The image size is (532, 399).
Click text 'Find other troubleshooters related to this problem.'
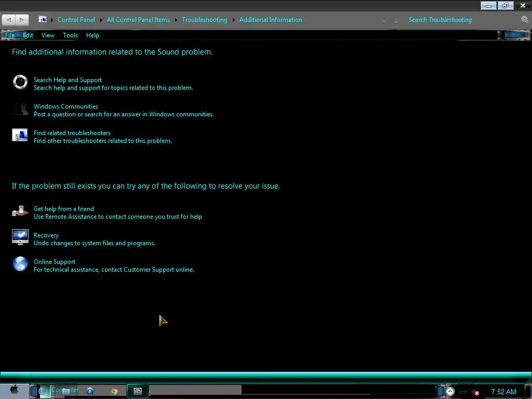pos(103,141)
